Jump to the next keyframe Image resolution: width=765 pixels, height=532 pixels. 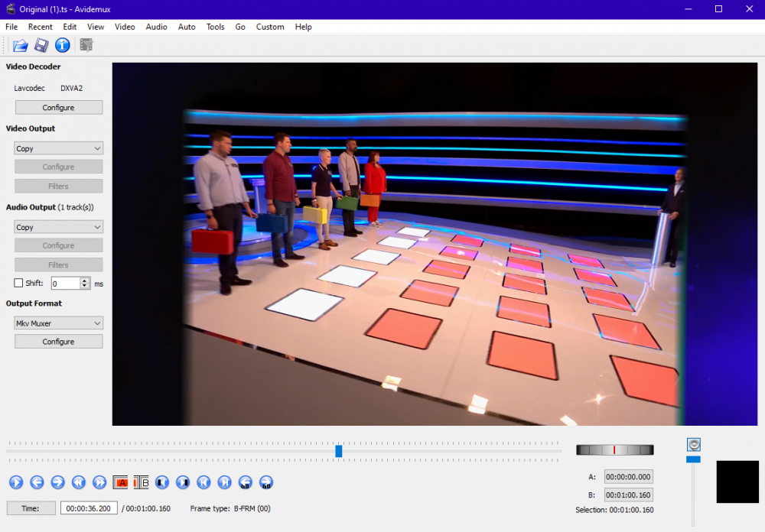(99, 482)
